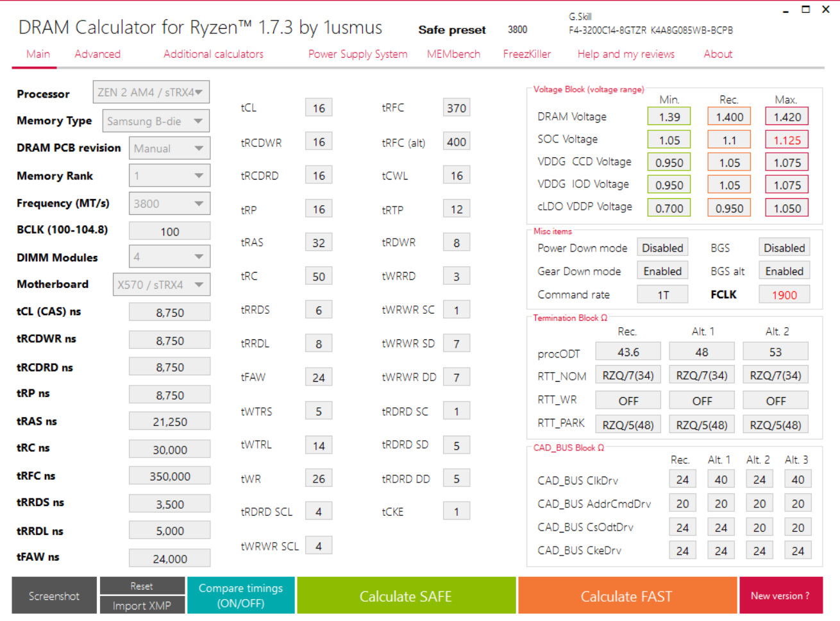
Task: Click procODT Alt. 2 value 53
Action: [775, 352]
